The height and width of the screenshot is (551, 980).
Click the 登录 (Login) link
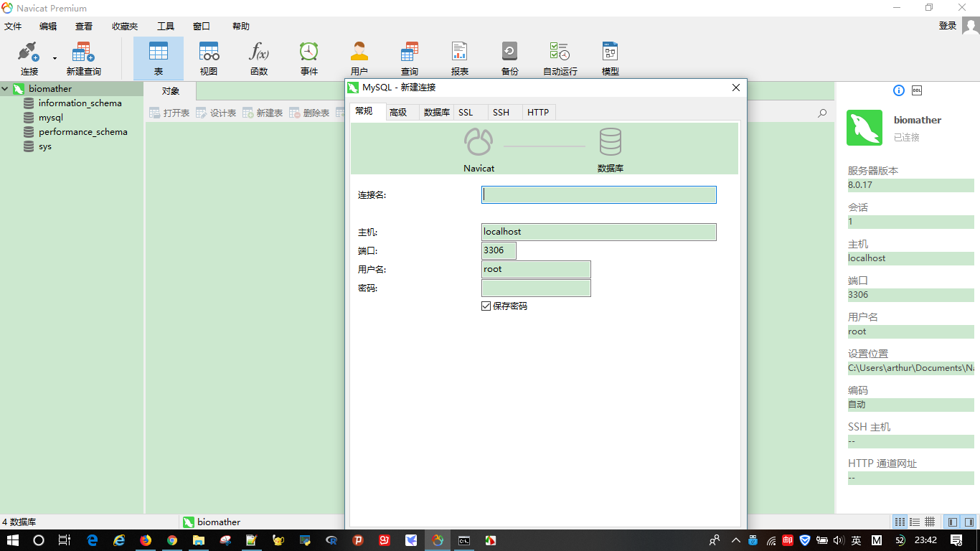(x=948, y=26)
